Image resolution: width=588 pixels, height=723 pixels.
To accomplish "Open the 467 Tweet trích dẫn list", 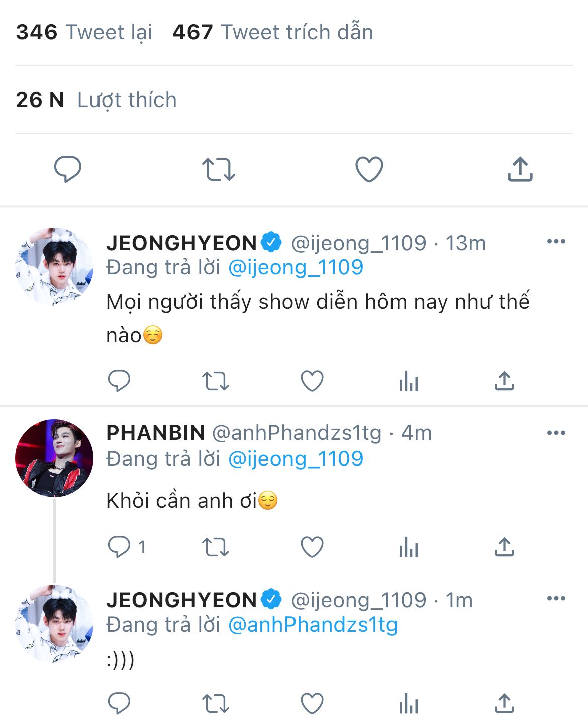I will (273, 32).
